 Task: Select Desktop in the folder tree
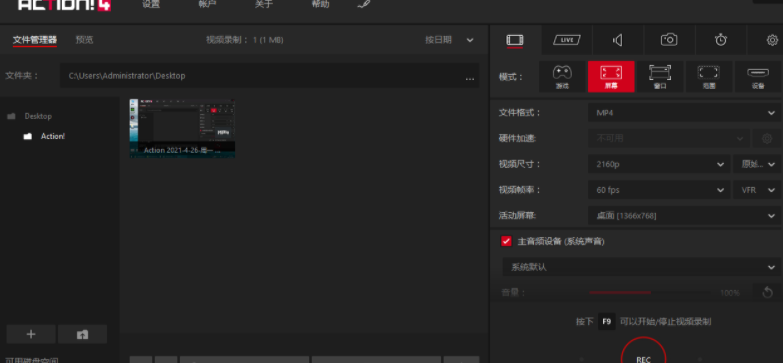click(38, 116)
